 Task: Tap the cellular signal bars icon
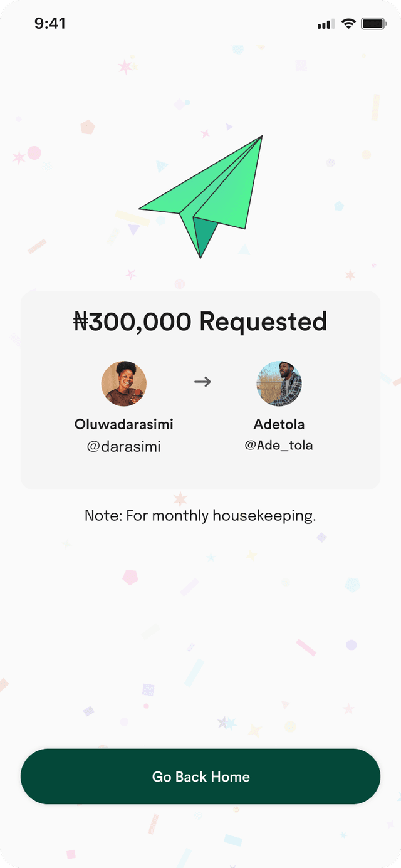pos(326,24)
